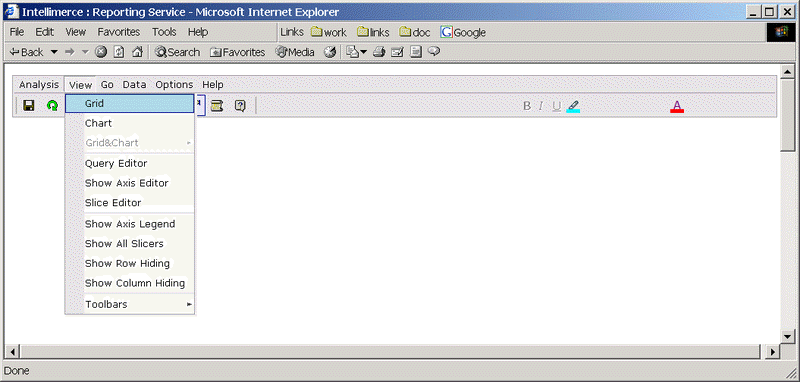Print the page with the printer icon
800x382 pixels.
(379, 52)
